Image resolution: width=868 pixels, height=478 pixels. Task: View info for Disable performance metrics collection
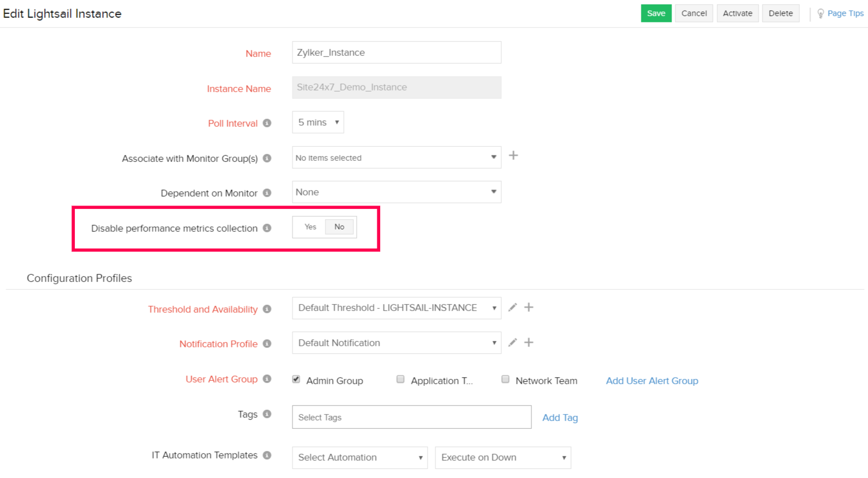click(x=267, y=228)
